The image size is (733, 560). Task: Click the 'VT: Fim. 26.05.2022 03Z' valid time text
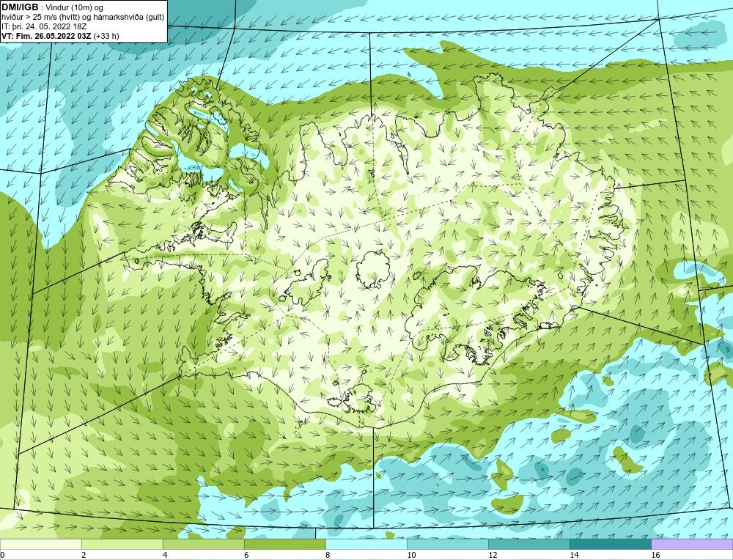(x=46, y=36)
